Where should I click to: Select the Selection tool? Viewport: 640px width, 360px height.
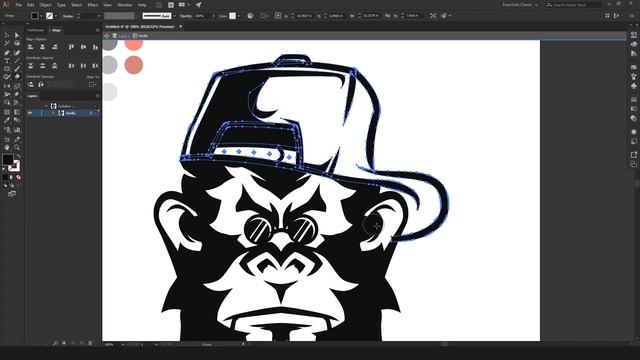click(x=7, y=35)
